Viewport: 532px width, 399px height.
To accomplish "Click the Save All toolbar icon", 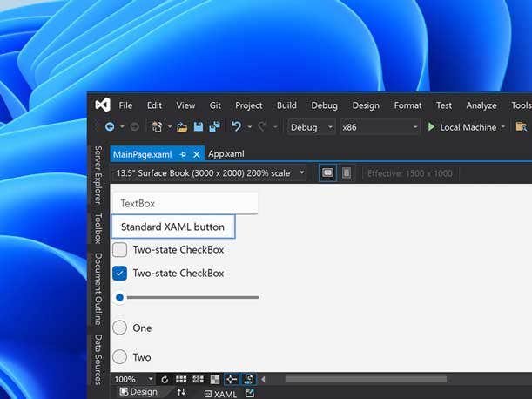I will pyautogui.click(x=213, y=127).
